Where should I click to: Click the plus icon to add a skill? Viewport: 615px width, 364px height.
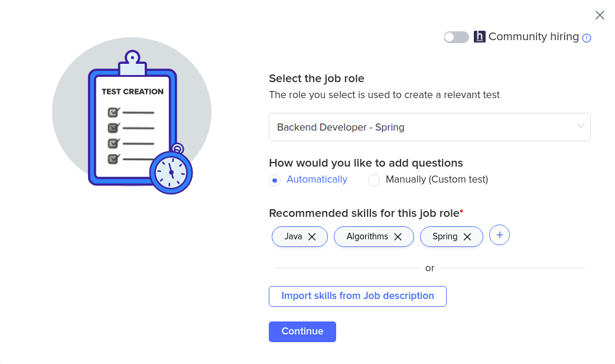pyautogui.click(x=499, y=235)
